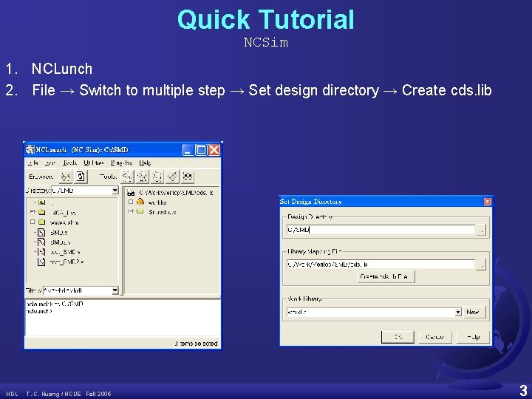Expand the worklib library node
The image size is (532, 399).
tap(131, 202)
